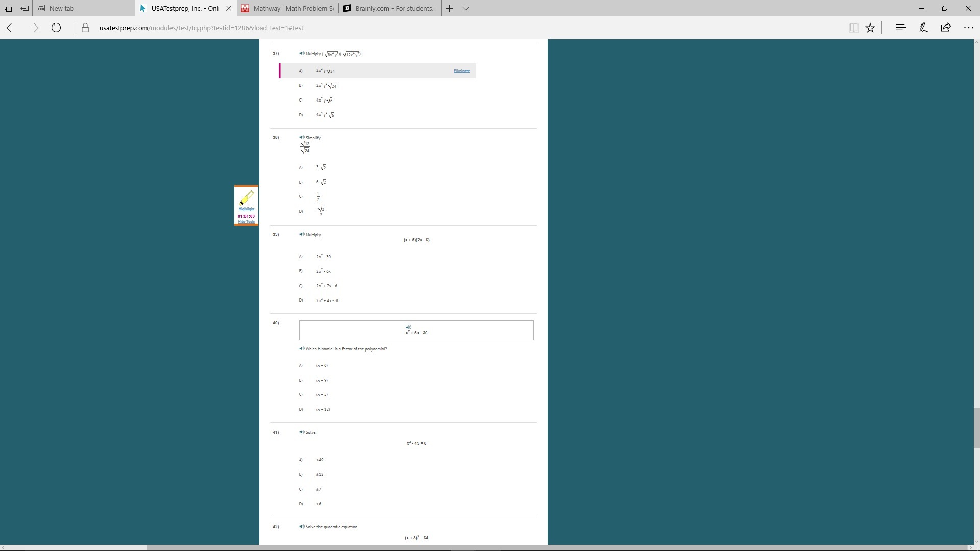Click the browser address bar URL
This screenshot has width=980, height=551.
pyautogui.click(x=201, y=28)
